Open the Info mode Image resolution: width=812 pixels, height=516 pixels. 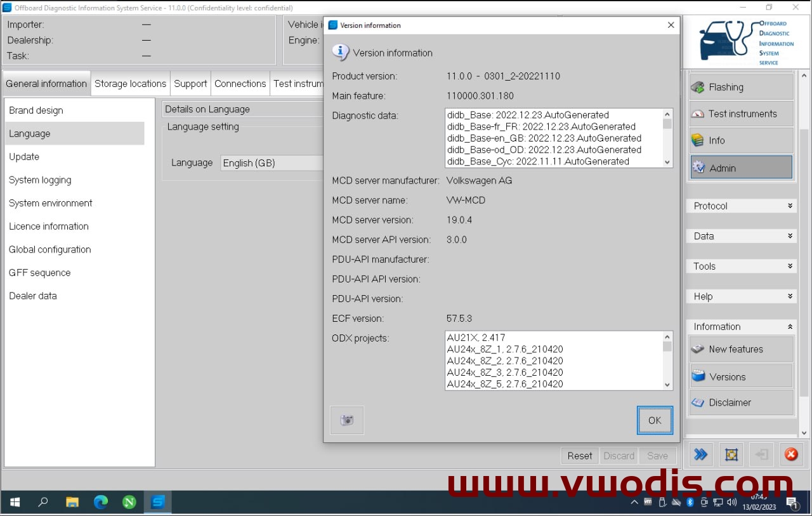[x=741, y=140]
